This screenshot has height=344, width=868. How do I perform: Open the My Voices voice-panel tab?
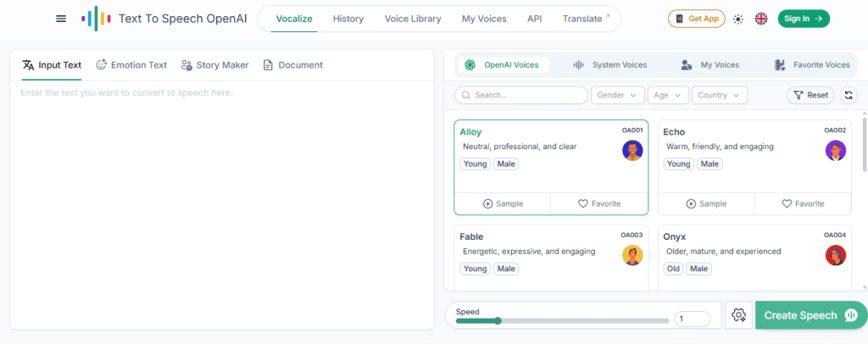(x=710, y=64)
